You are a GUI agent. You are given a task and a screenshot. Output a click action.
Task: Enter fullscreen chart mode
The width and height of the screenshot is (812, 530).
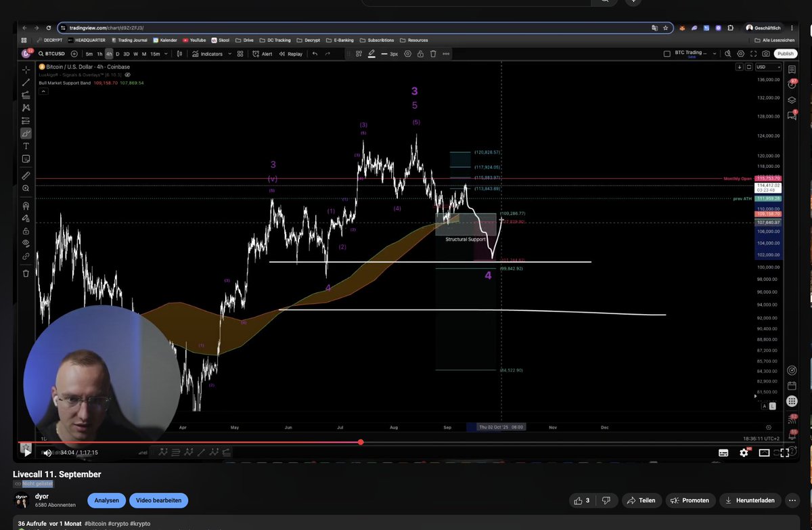[752, 53]
